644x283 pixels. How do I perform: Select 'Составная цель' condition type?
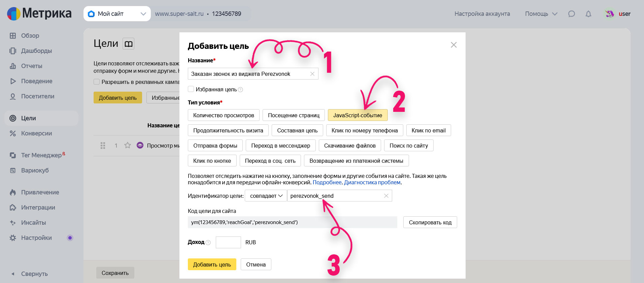coord(297,130)
